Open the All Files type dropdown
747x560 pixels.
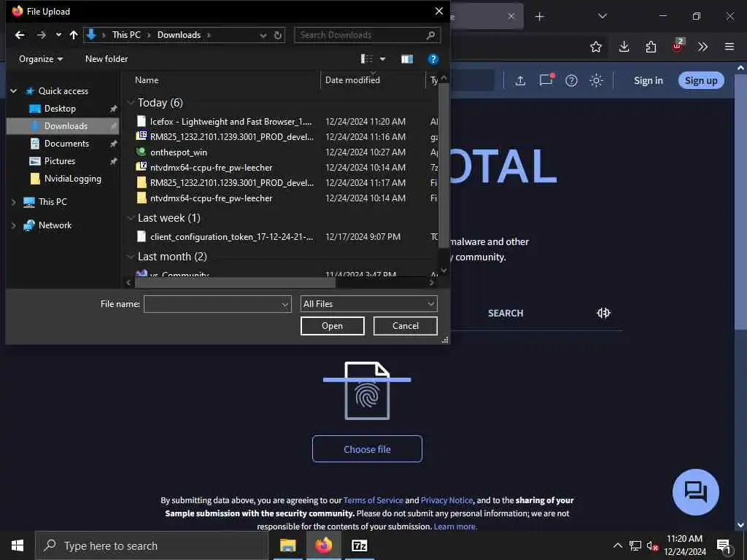(368, 304)
